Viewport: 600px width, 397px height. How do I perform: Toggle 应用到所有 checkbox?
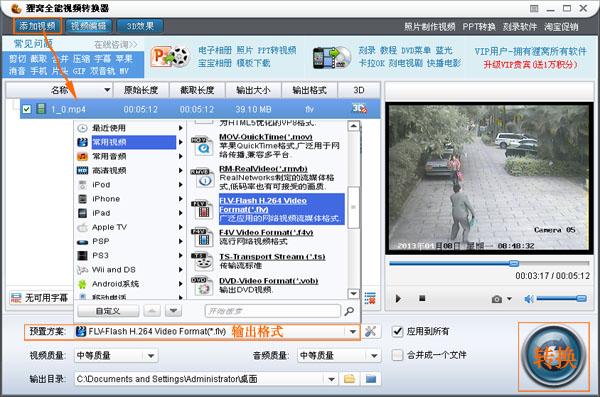[x=398, y=331]
